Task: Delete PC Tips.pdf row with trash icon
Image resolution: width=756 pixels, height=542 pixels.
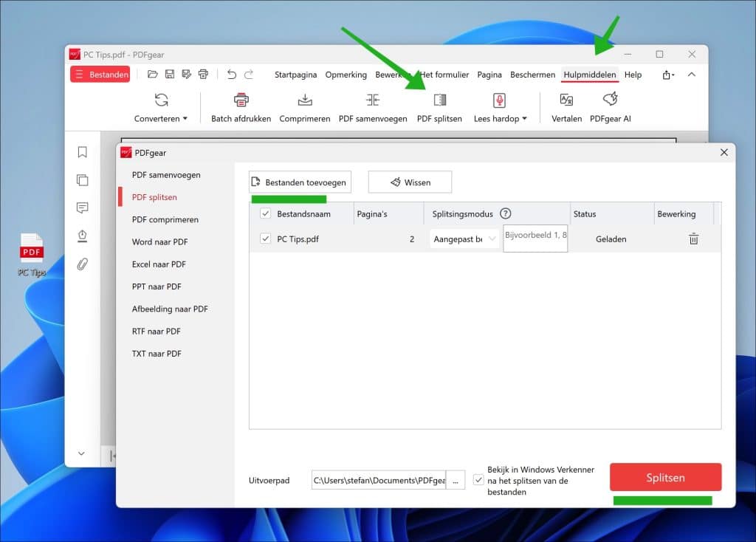Action: click(693, 239)
